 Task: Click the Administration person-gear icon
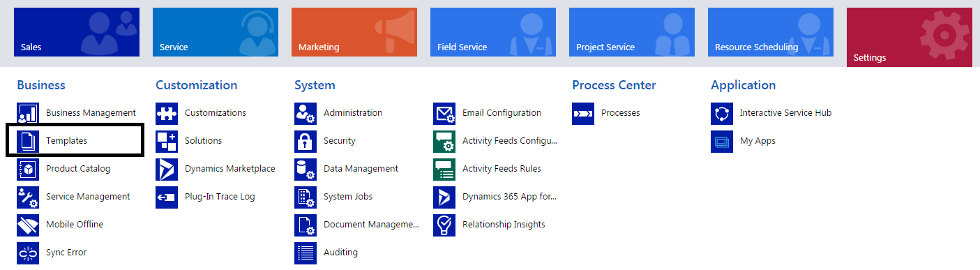pyautogui.click(x=306, y=113)
